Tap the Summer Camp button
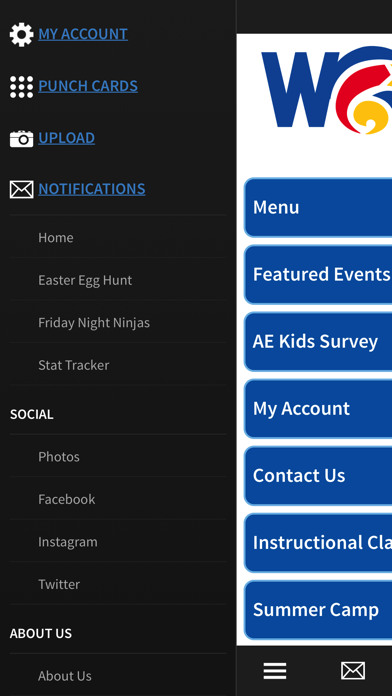This screenshot has height=696, width=392. coord(318,609)
